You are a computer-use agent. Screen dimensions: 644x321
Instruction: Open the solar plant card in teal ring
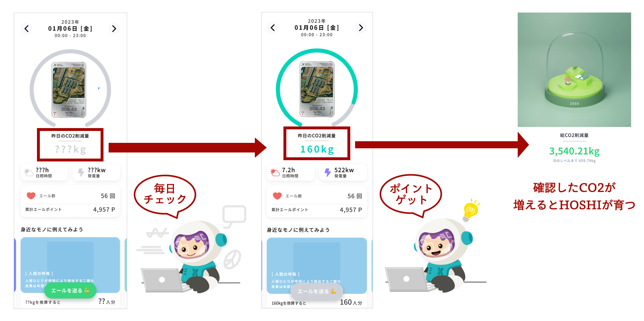tap(317, 89)
